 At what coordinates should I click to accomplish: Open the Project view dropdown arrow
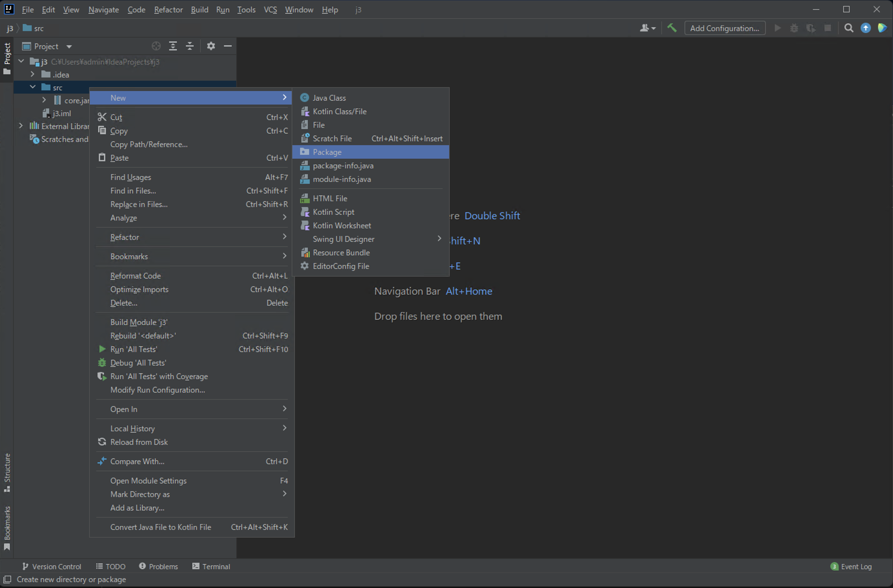(x=69, y=46)
